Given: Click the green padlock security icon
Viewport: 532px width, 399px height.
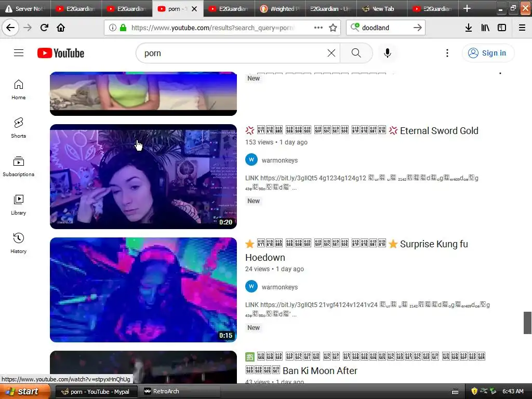Looking at the screenshot, I should point(123,28).
